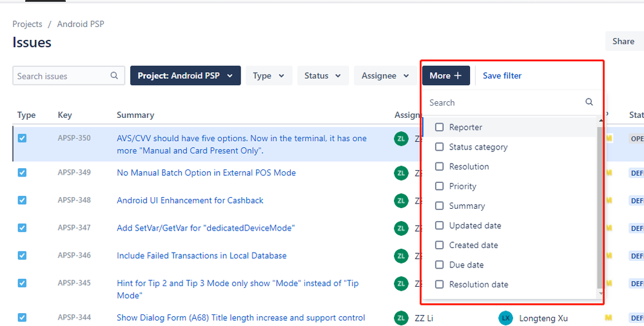Open "Include Failed Transactions in Local Database"
The image size is (644, 326).
tap(202, 255)
